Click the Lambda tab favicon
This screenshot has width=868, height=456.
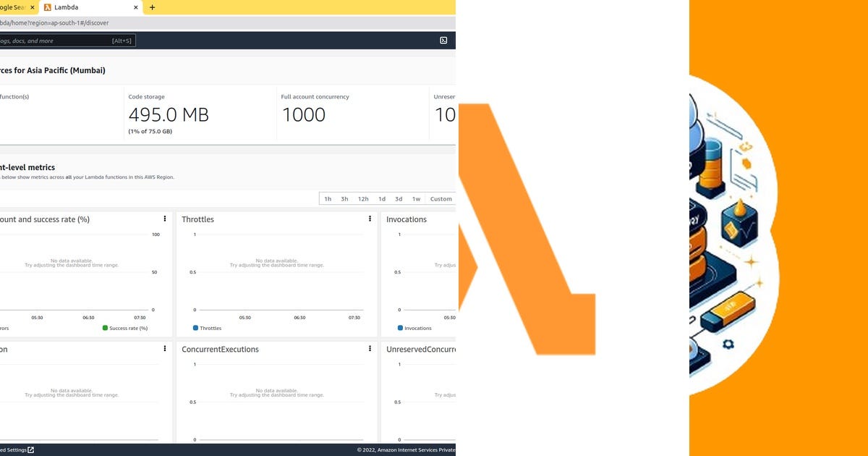[x=48, y=7]
